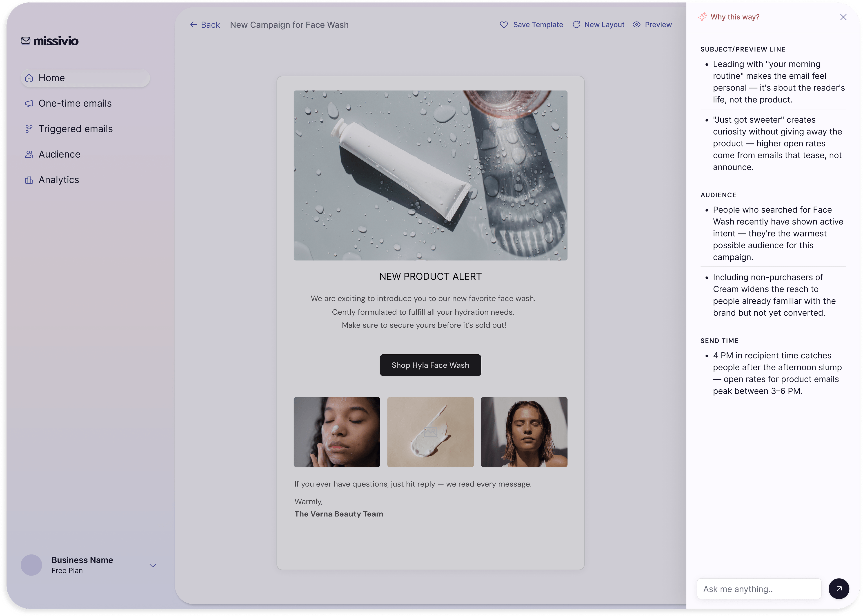This screenshot has height=616, width=863.
Task: Click the Home house icon
Action: [x=29, y=78]
